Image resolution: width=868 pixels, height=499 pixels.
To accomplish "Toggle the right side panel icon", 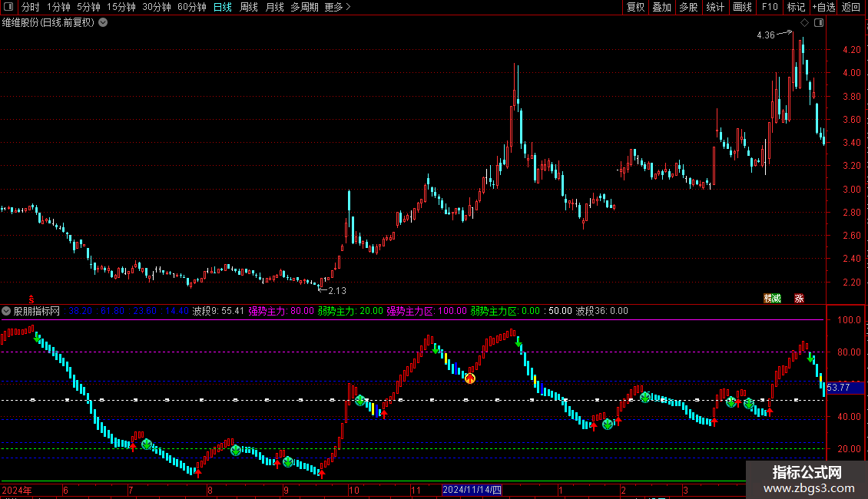I will 819,23.
